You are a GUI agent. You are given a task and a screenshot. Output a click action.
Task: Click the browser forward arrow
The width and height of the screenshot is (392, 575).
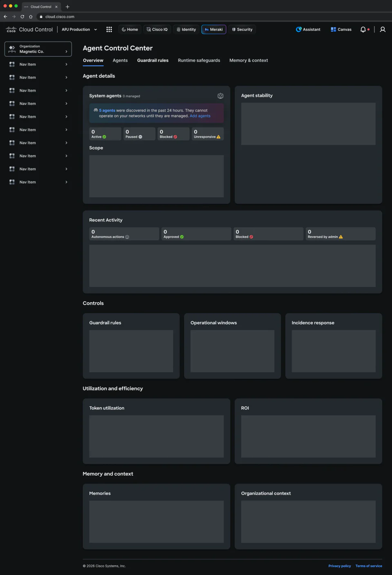click(14, 17)
